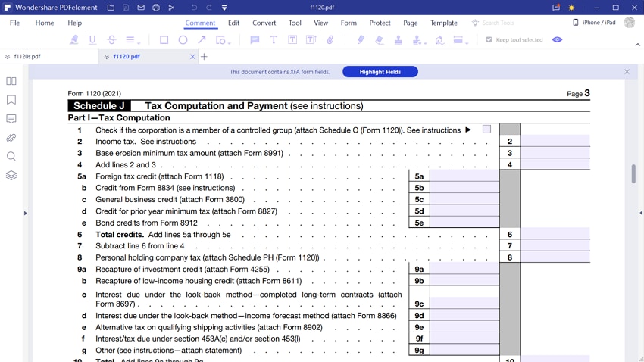This screenshot has width=644, height=362.
Task: Select the Eraser tool
Action: click(x=379, y=40)
